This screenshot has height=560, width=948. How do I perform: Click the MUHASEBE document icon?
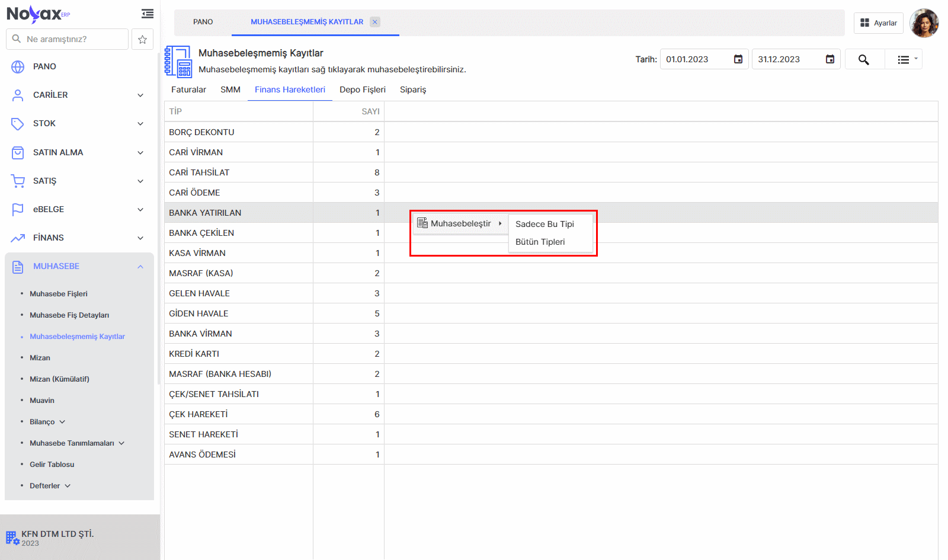(x=18, y=267)
